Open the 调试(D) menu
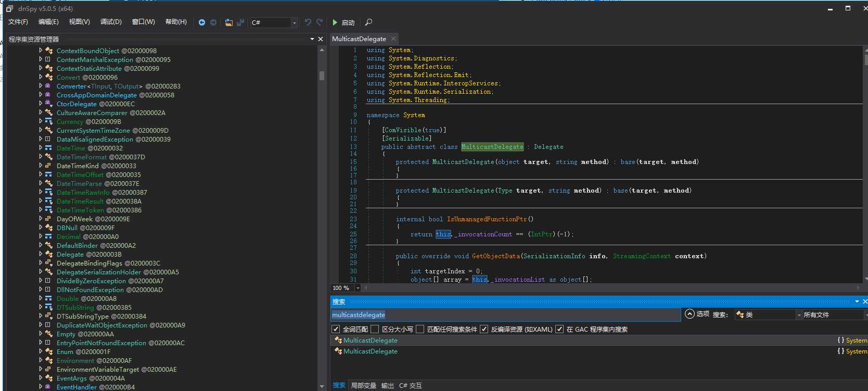This screenshot has width=868, height=391. [x=111, y=22]
